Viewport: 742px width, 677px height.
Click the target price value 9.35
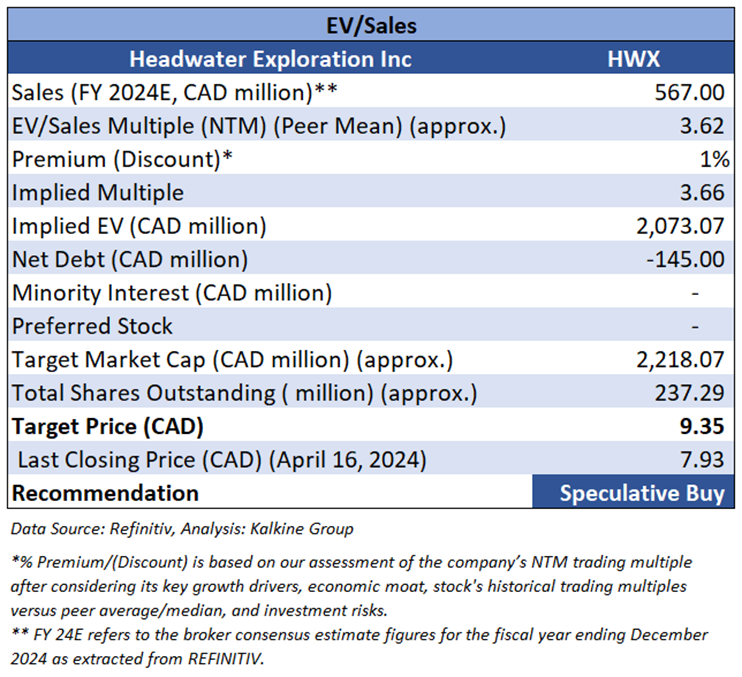pos(702,427)
